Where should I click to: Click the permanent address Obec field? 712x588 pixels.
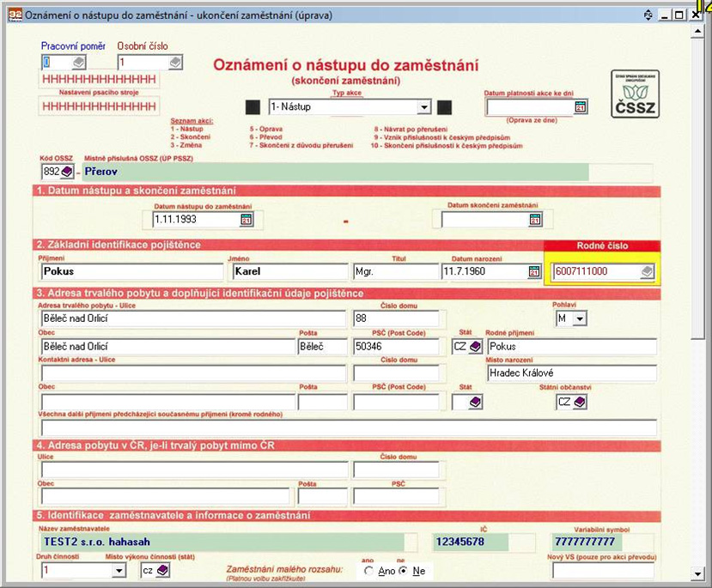click(168, 347)
